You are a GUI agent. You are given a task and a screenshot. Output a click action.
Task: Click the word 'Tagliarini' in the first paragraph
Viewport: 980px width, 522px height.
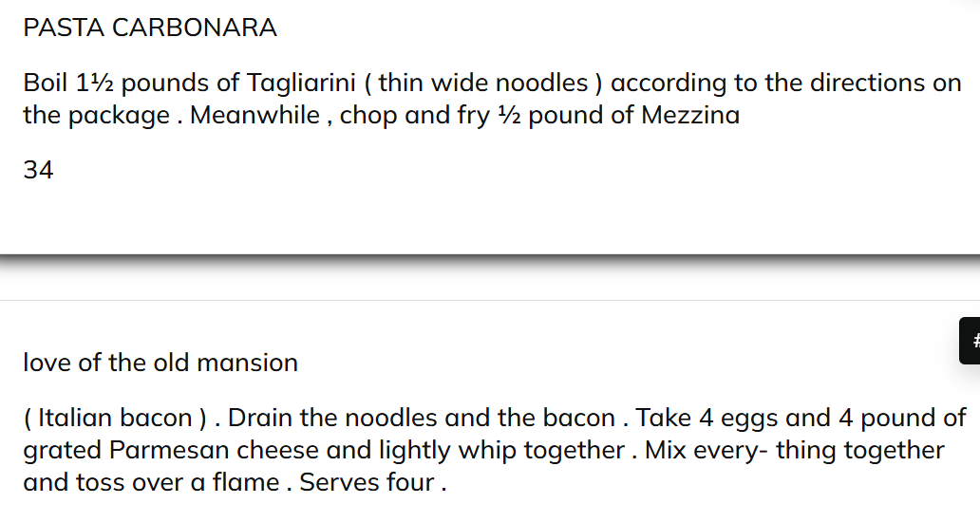point(301,84)
